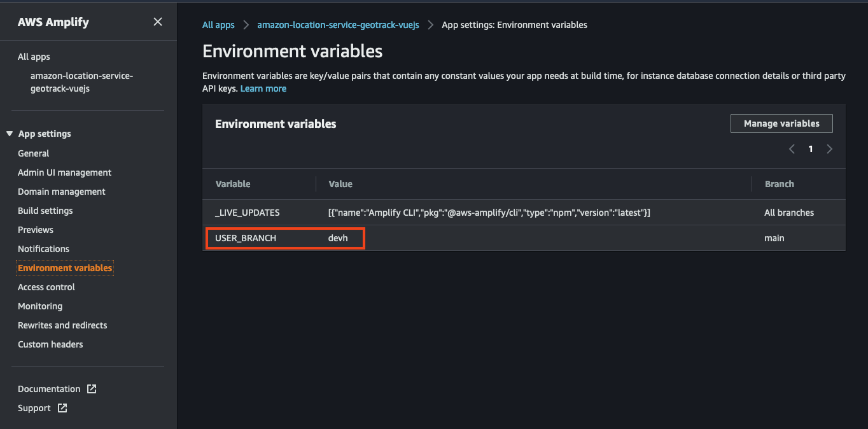This screenshot has height=429, width=868.
Task: Open the Documentation link
Action: [49, 389]
